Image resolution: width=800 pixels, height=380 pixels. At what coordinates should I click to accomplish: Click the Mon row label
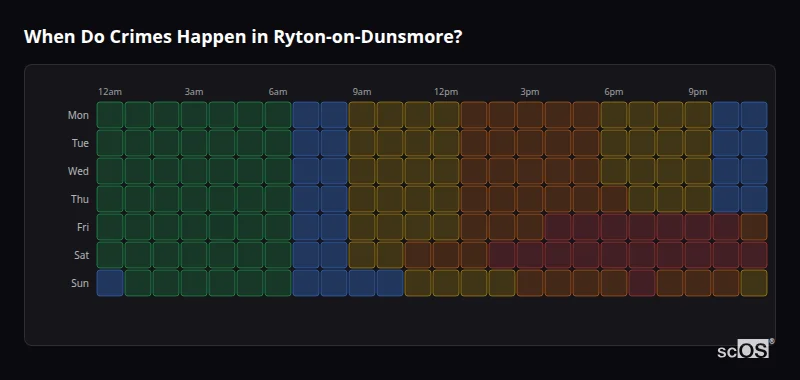78,115
